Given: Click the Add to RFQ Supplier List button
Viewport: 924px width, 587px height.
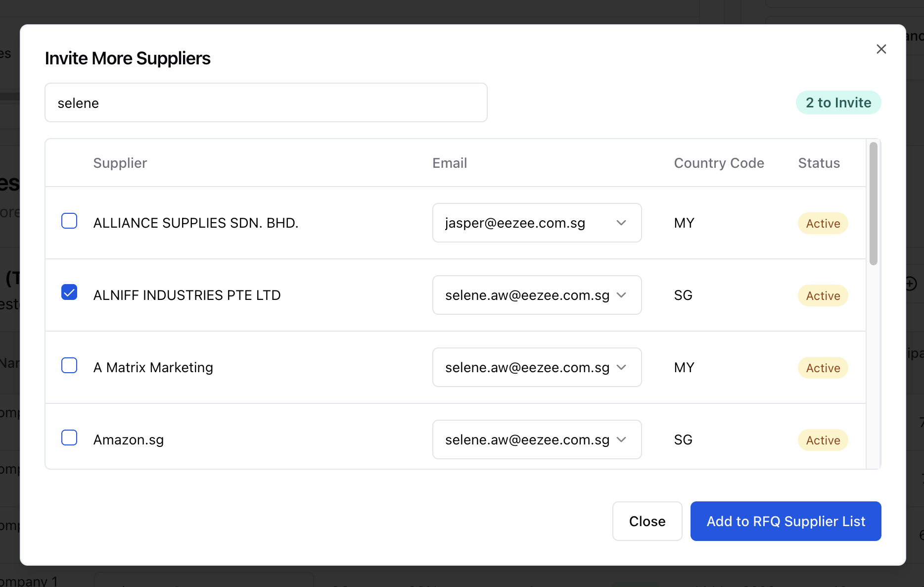Looking at the screenshot, I should 785,521.
